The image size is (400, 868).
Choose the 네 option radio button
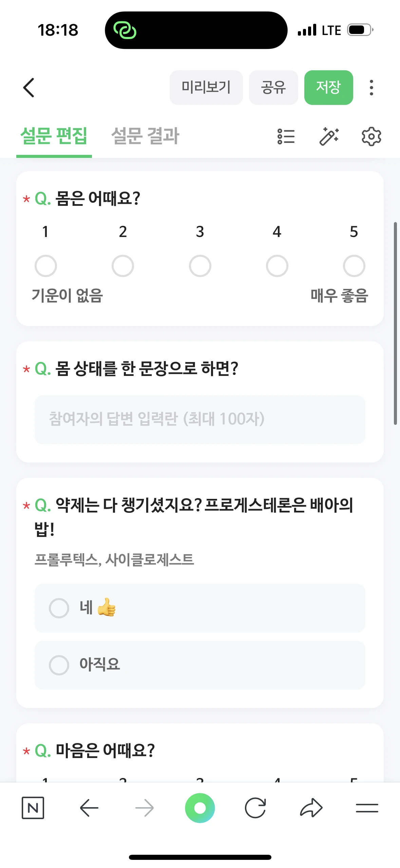tap(59, 608)
